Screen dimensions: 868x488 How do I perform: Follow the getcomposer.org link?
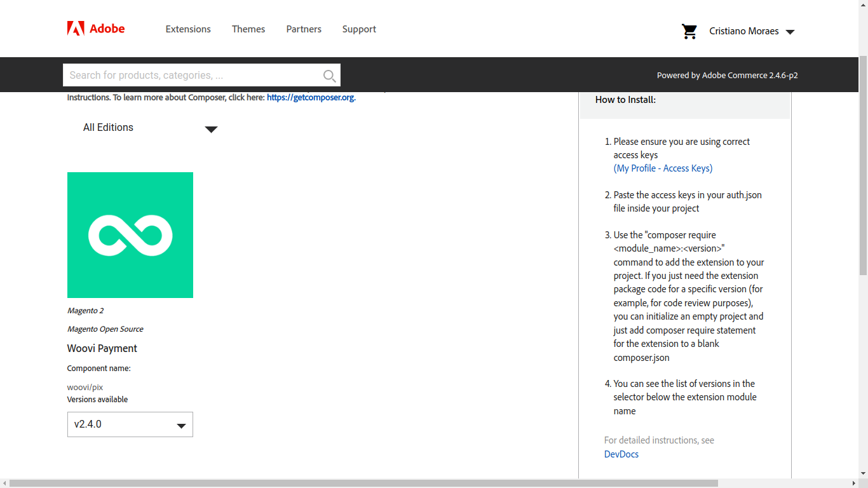click(311, 98)
